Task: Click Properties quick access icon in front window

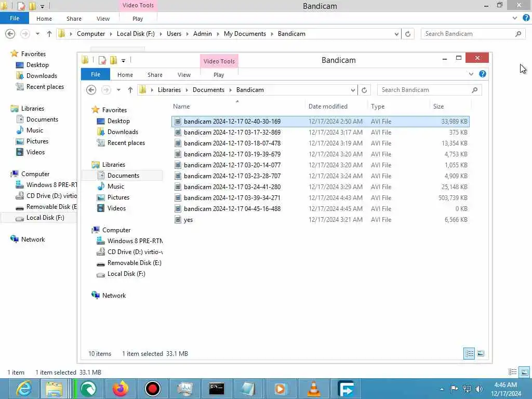Action: point(102,60)
